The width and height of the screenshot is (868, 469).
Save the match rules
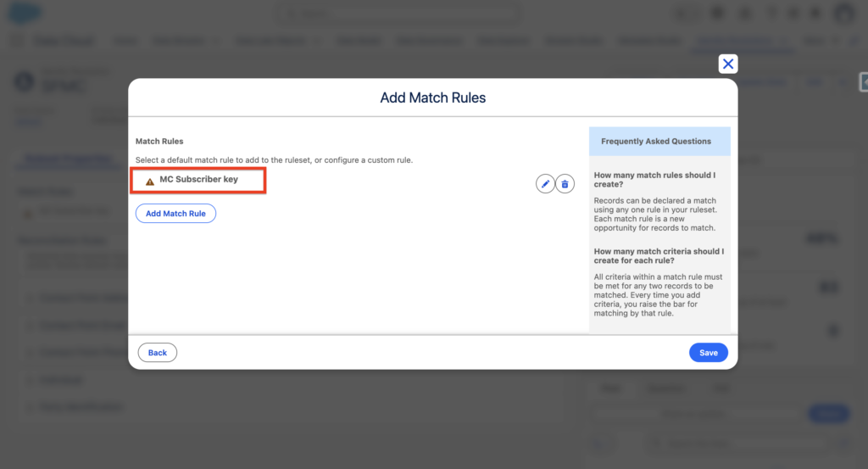click(x=708, y=353)
